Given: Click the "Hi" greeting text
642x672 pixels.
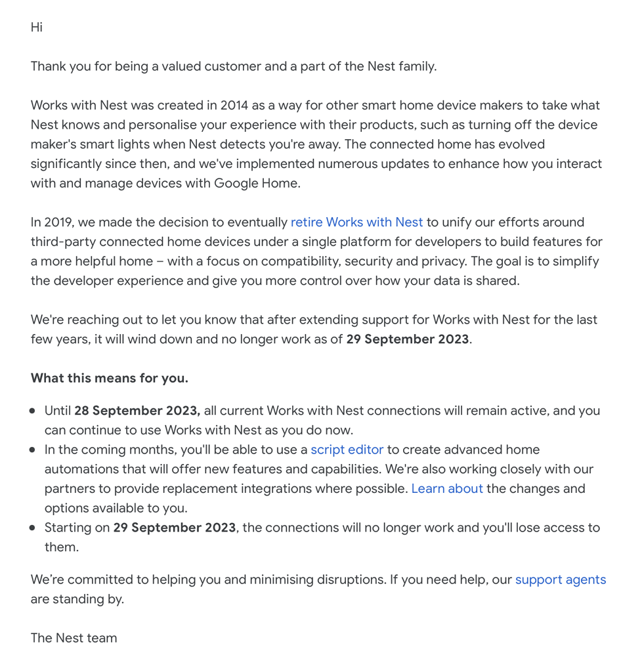Looking at the screenshot, I should coord(36,27).
